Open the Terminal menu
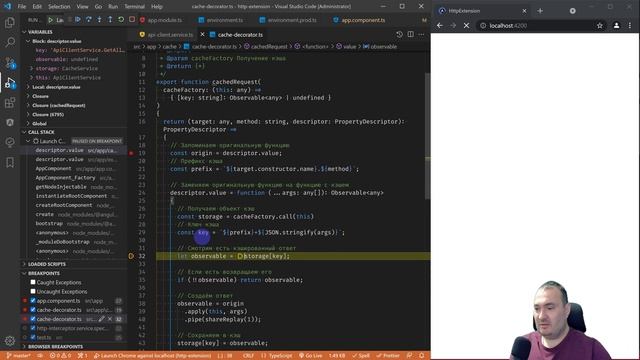 [x=134, y=7]
